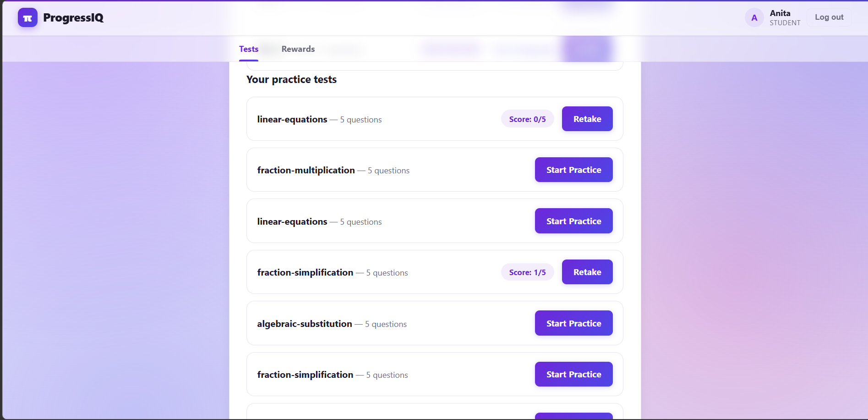Switch to the Rewards tab
This screenshot has height=420, width=868.
[x=298, y=49]
